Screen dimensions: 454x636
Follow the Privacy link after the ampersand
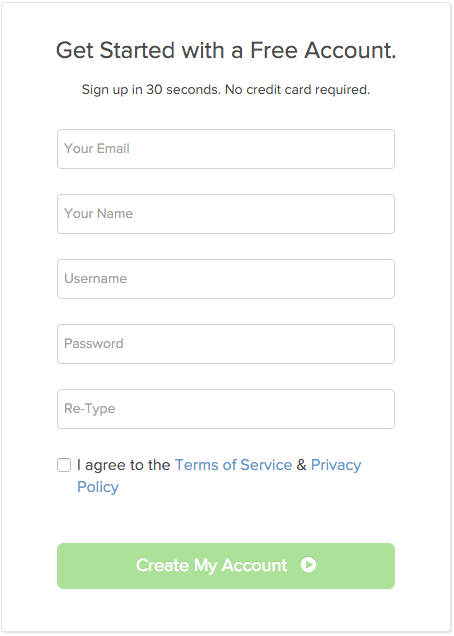[336, 465]
